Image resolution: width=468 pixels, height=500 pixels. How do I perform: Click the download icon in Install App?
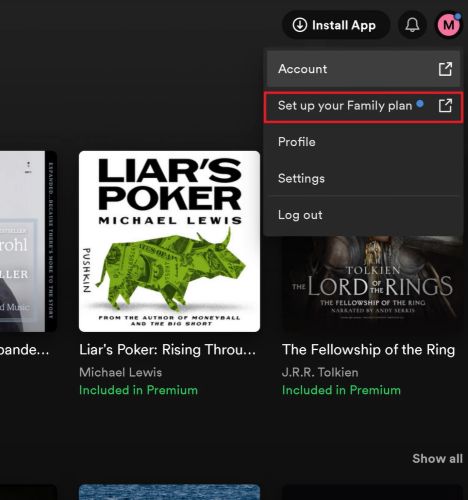click(x=300, y=25)
